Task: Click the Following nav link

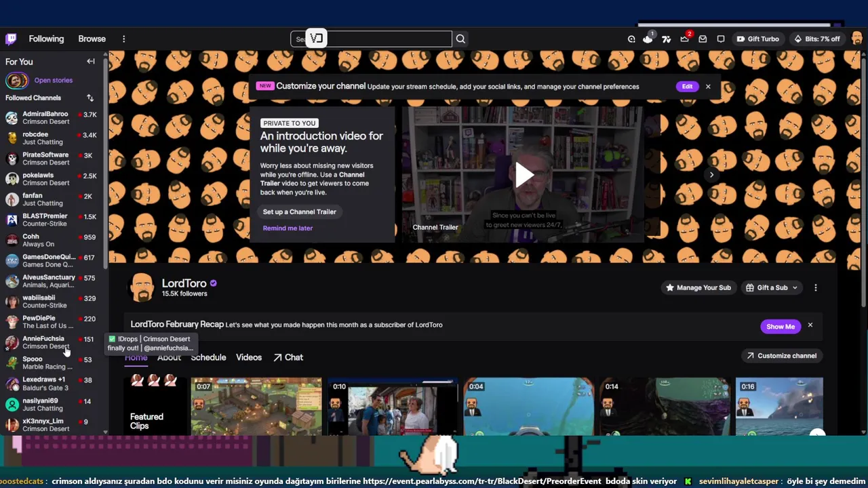Action: pyautogui.click(x=46, y=39)
